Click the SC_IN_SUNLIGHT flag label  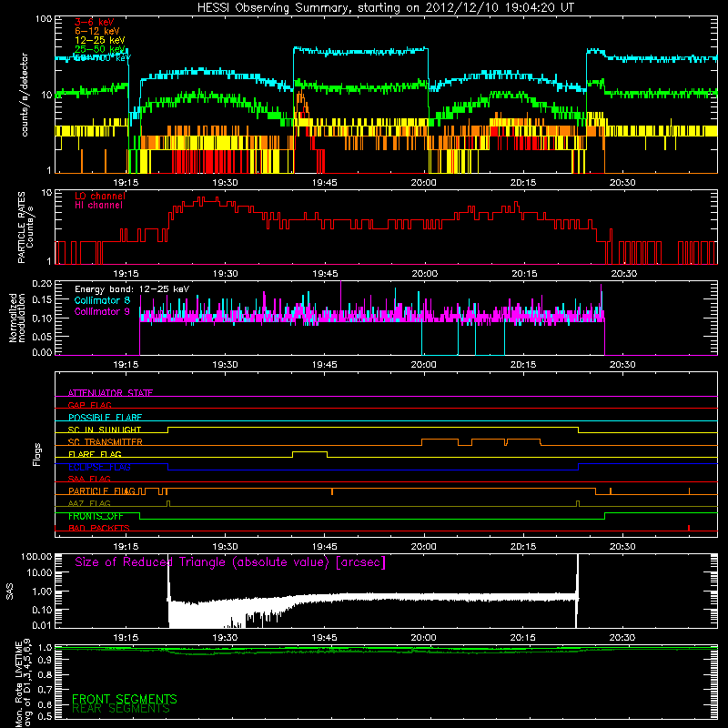(105, 430)
